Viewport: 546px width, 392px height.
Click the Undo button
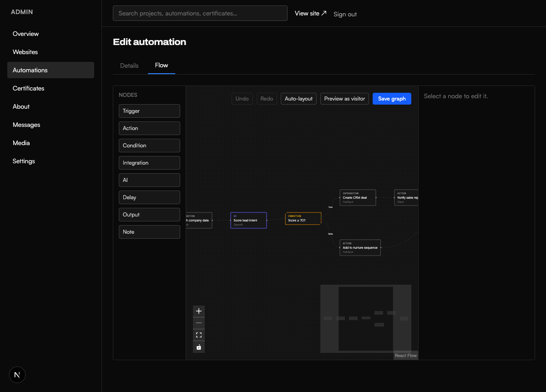pos(242,99)
